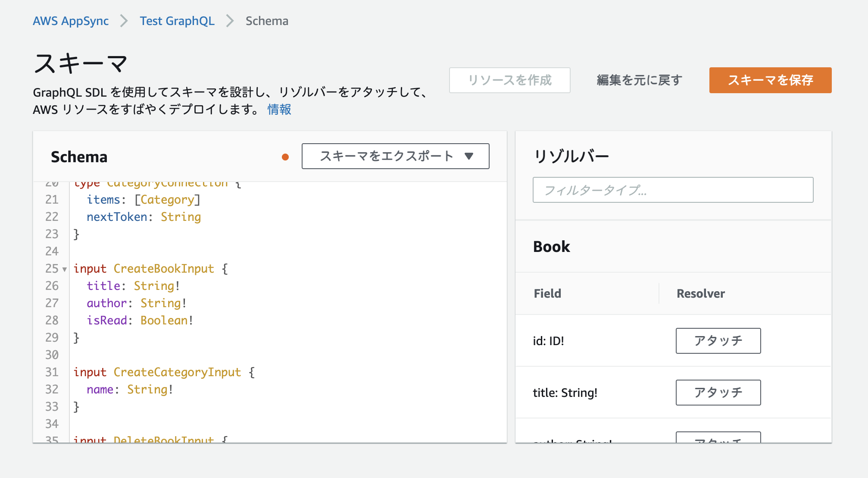The height and width of the screenshot is (478, 868).
Task: Click the リソースを作成 button
Action: click(509, 80)
